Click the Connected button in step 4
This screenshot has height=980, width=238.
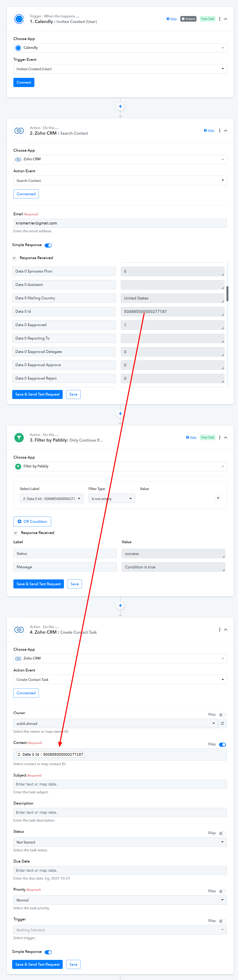click(26, 693)
